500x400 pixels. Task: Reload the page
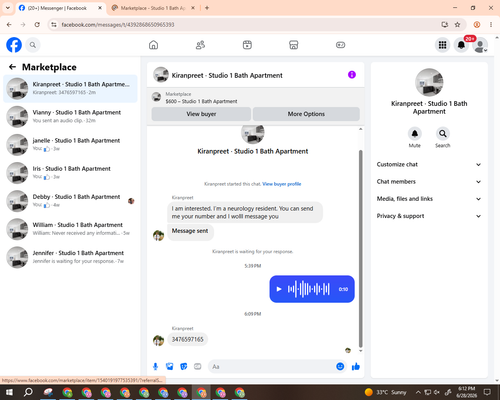[37, 25]
